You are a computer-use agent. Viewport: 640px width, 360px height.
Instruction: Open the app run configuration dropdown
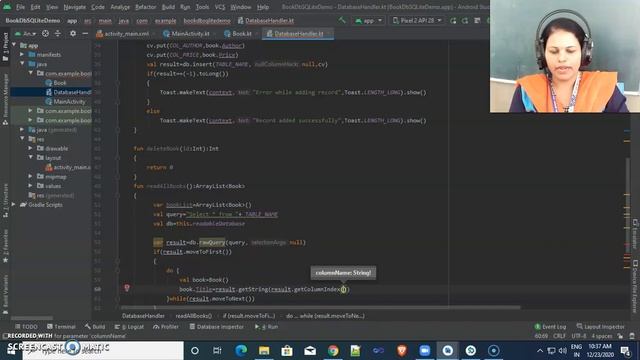(369, 20)
